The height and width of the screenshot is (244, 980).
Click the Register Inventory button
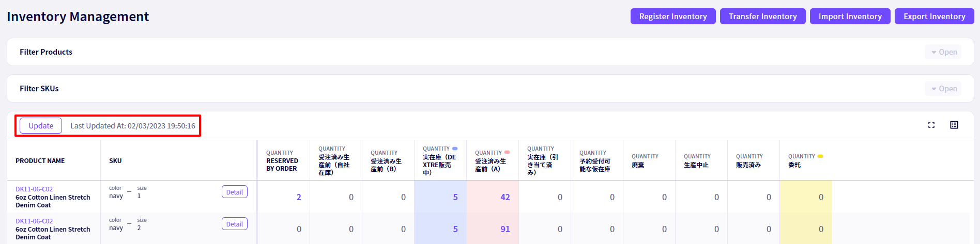point(673,16)
